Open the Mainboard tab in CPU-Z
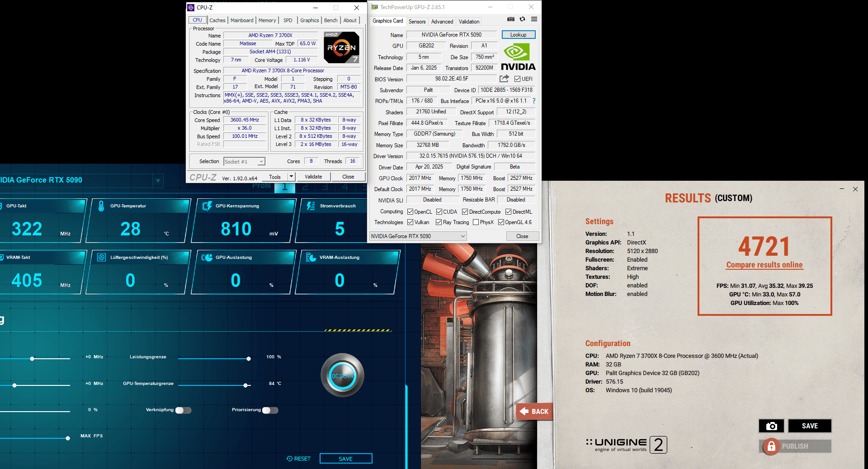 tap(242, 20)
